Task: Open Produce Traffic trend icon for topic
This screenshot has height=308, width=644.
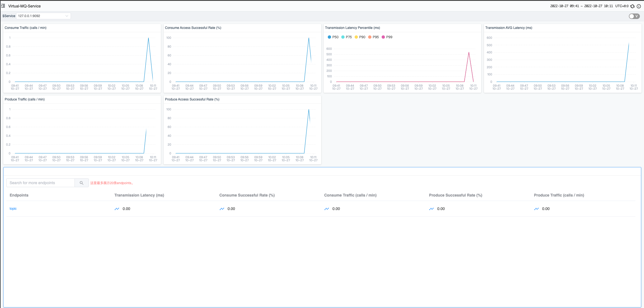Action: point(536,209)
